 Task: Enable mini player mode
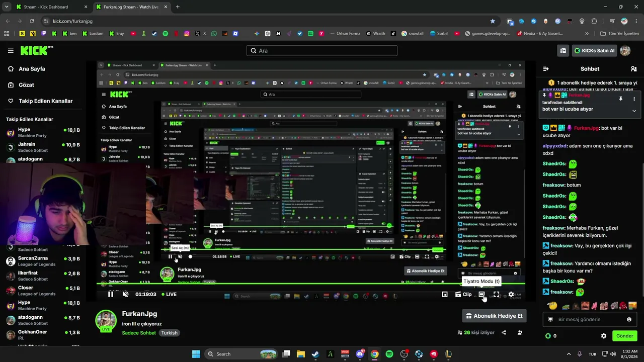[445, 294]
